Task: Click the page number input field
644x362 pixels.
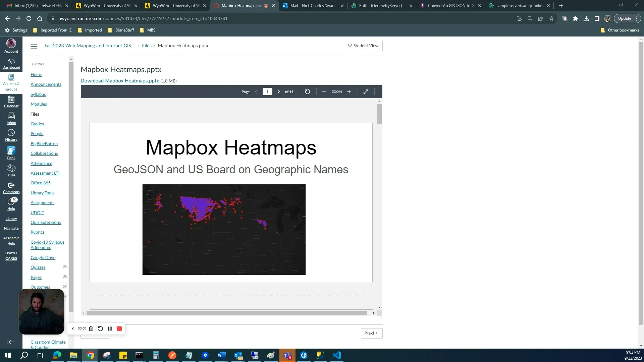Action: [267, 92]
